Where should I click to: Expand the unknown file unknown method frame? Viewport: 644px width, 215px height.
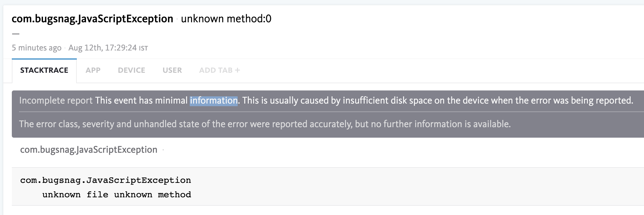coord(117,194)
